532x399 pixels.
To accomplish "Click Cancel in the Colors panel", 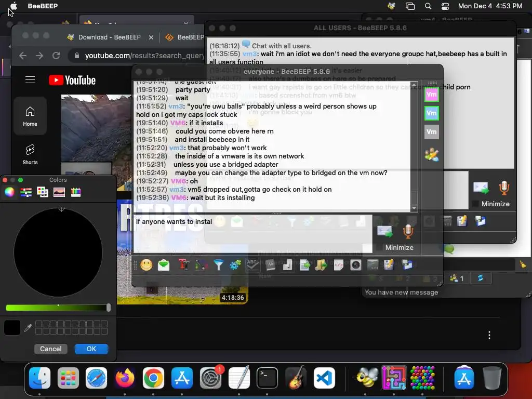I will point(51,349).
